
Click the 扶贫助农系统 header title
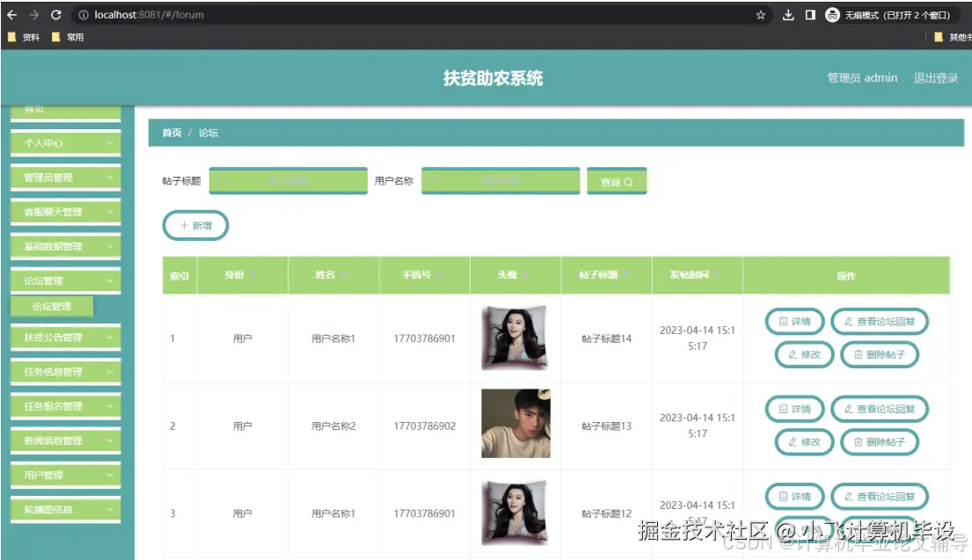point(493,78)
